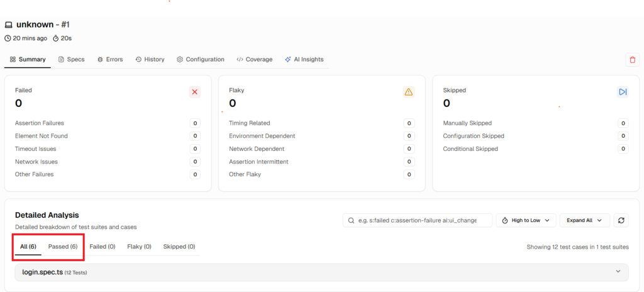Image resolution: width=644 pixels, height=292 pixels.
Task: Click the skip icon in Skipped card
Action: click(623, 92)
